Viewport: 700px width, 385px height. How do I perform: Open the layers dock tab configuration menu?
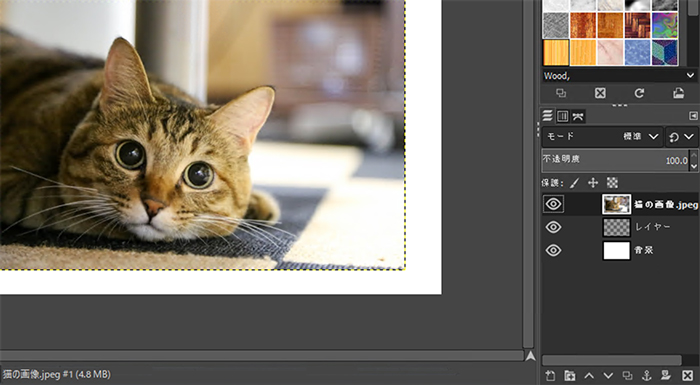click(x=693, y=116)
